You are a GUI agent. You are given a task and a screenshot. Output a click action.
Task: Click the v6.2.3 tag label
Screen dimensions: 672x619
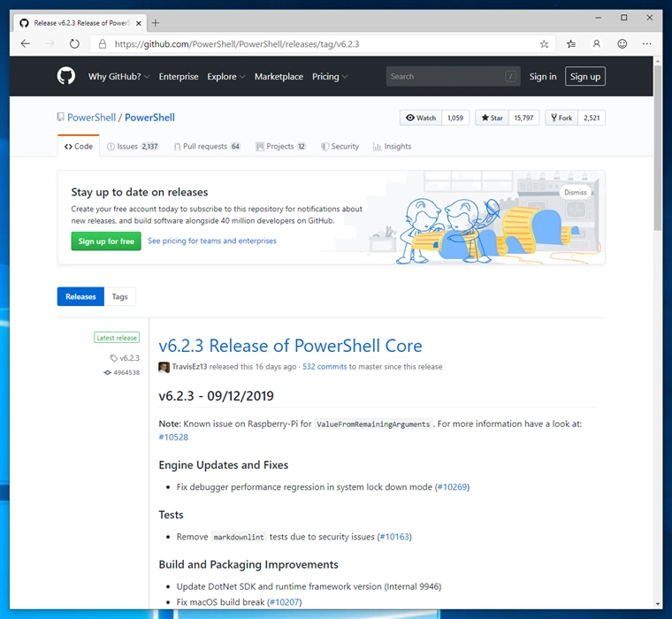point(126,358)
